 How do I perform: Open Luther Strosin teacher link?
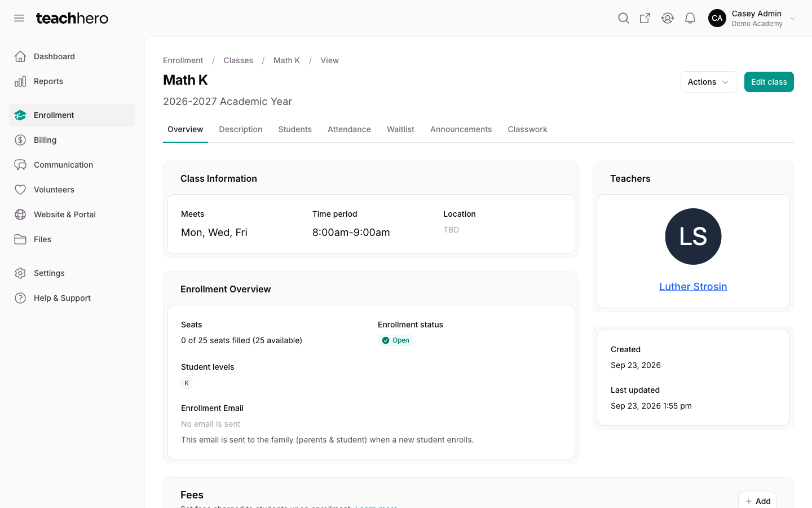(x=693, y=287)
